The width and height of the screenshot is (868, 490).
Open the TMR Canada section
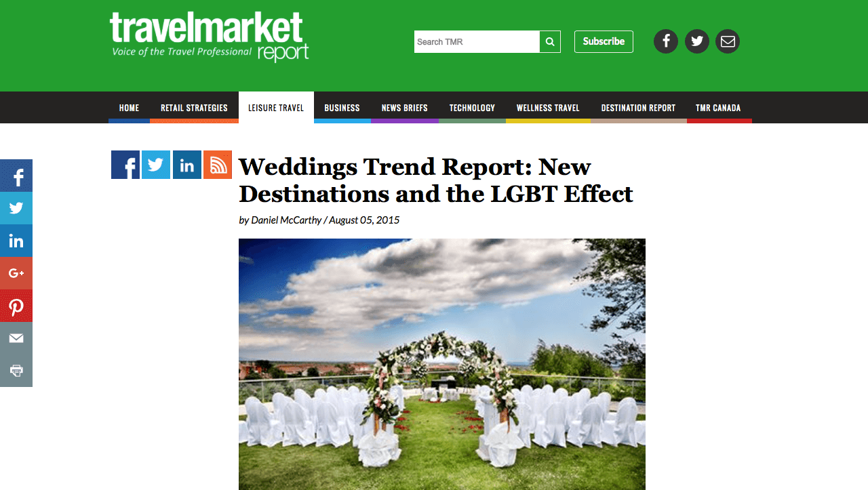(x=718, y=108)
